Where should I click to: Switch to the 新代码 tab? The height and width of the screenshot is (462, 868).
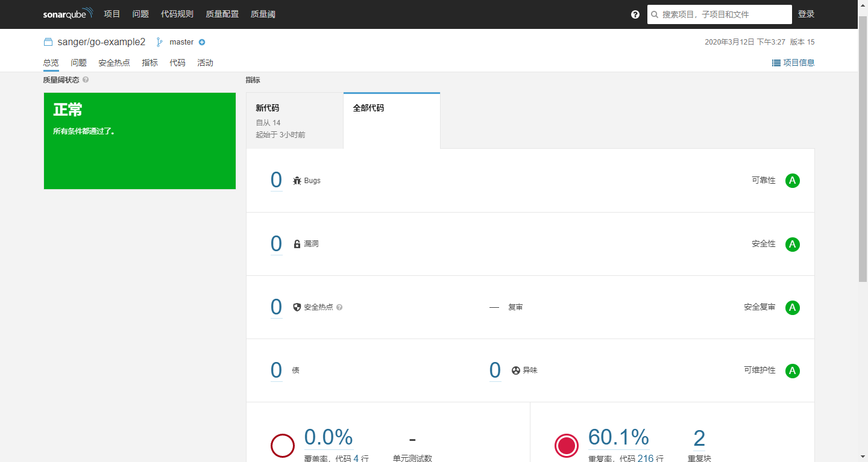pyautogui.click(x=295, y=120)
